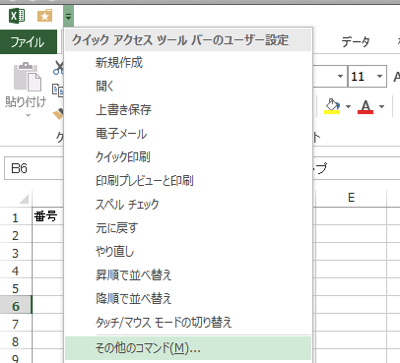Select row 2 header

[16, 235]
